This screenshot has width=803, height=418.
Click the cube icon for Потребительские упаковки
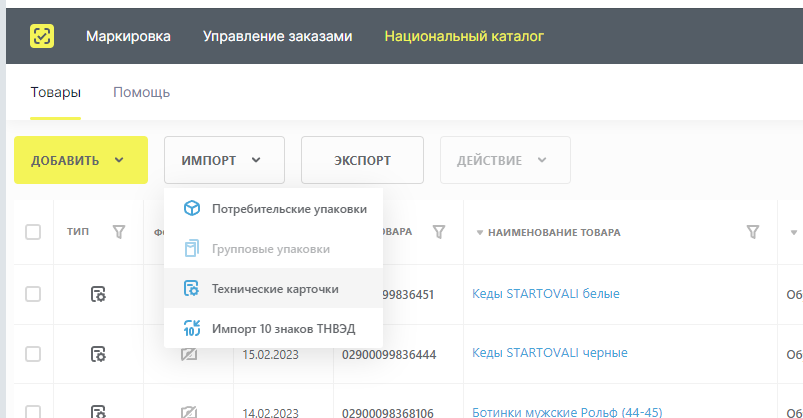(x=192, y=208)
